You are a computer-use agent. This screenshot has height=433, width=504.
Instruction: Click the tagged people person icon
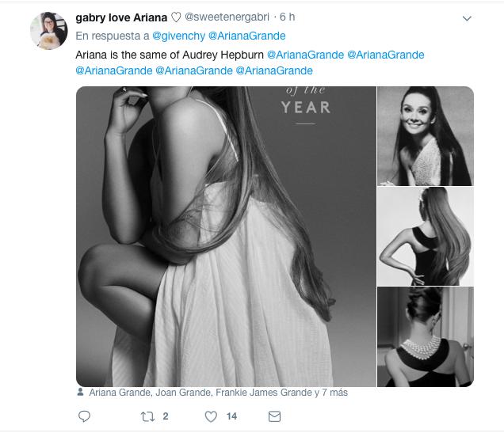tap(81, 393)
